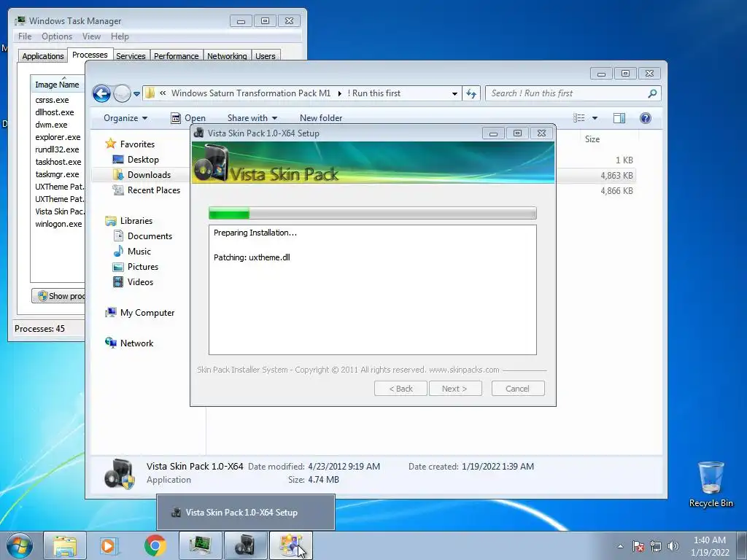The height and width of the screenshot is (560, 747).
Task: Click Vista Skin Pack taskbar icon
Action: [x=246, y=545]
